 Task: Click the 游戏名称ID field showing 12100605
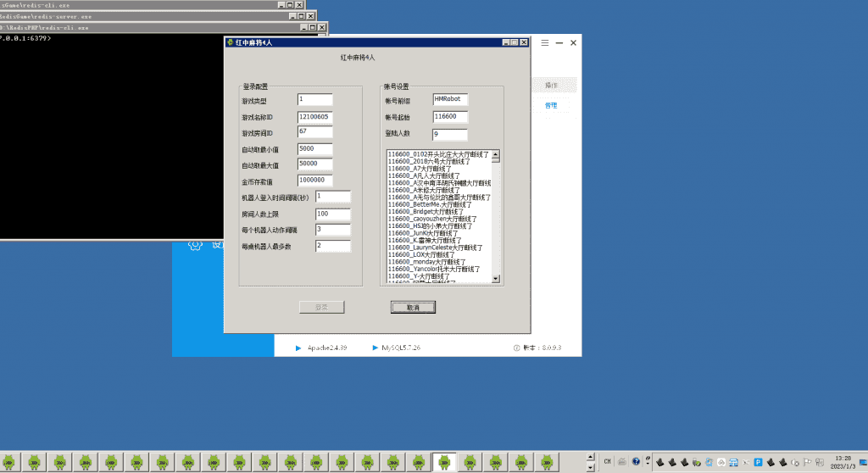point(315,117)
